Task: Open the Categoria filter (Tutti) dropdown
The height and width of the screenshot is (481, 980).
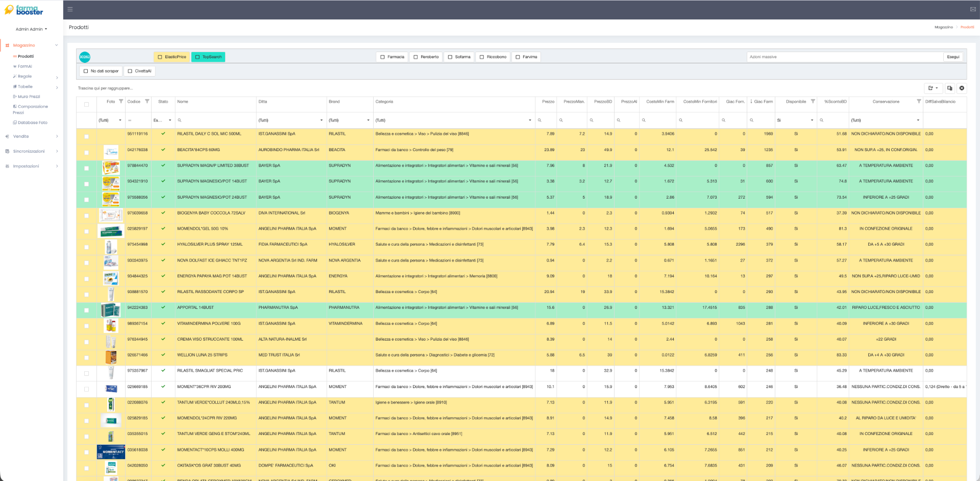Action: coord(530,121)
